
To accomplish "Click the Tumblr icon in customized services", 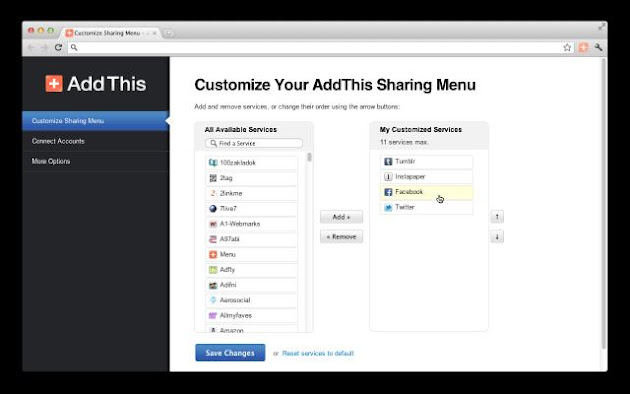I will pyautogui.click(x=388, y=161).
